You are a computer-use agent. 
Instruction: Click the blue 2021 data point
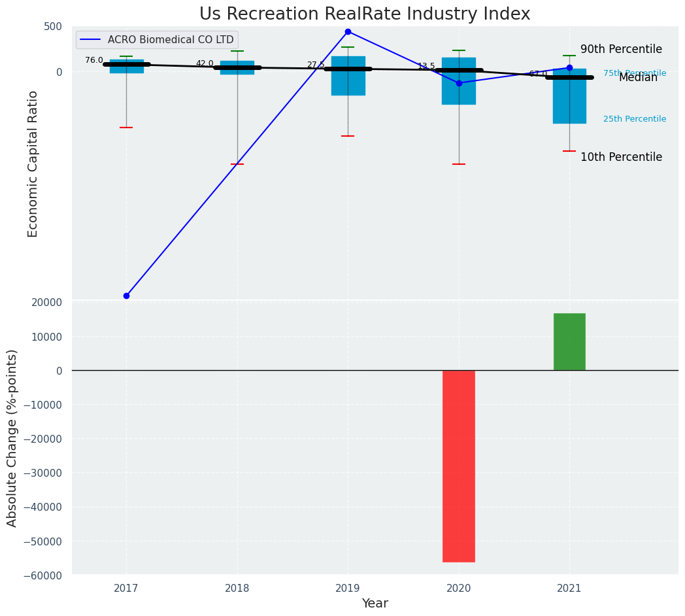click(x=569, y=67)
